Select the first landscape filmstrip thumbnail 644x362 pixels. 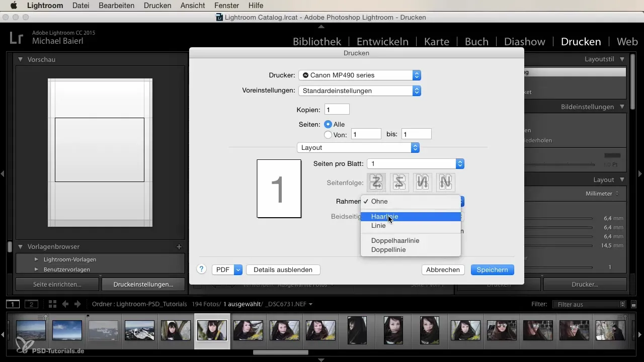pyautogui.click(x=31, y=331)
